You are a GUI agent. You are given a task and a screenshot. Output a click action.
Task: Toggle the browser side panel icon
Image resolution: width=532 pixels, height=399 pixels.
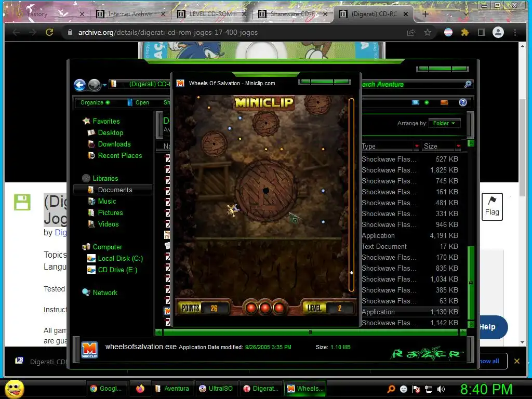(481, 32)
